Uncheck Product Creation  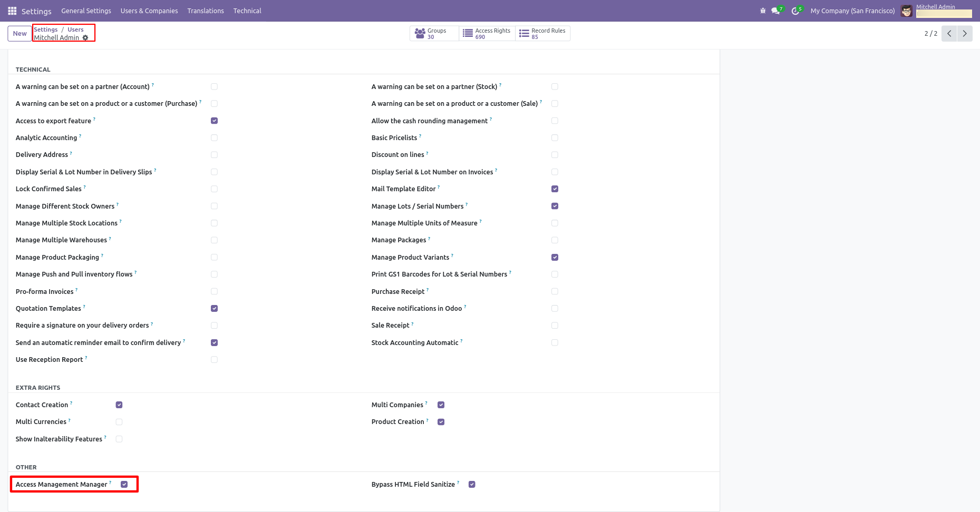441,422
